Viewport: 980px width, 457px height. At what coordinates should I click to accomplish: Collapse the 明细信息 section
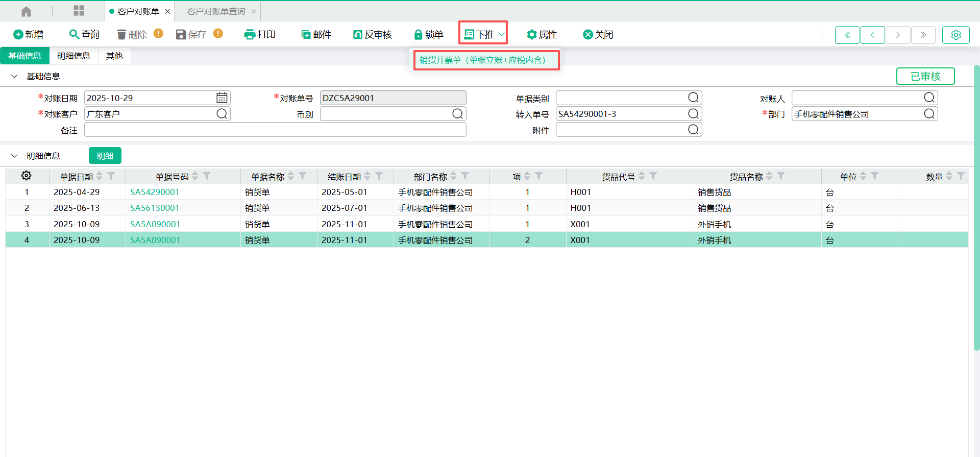point(14,156)
